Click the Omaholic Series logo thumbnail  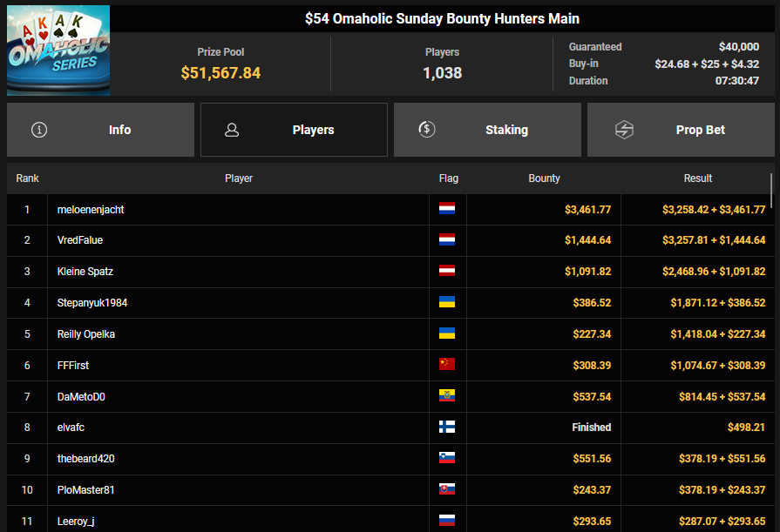(58, 50)
